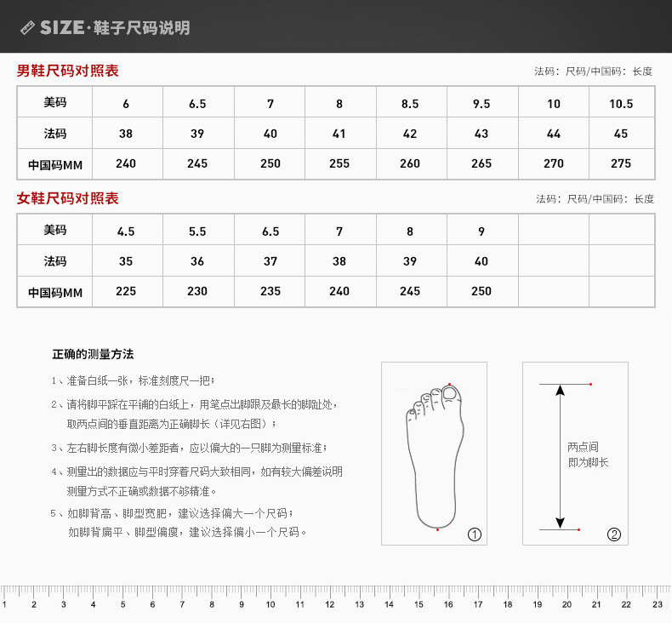The image size is (672, 623).
Task: Select US size 10.5 in men's table
Action: (621, 104)
